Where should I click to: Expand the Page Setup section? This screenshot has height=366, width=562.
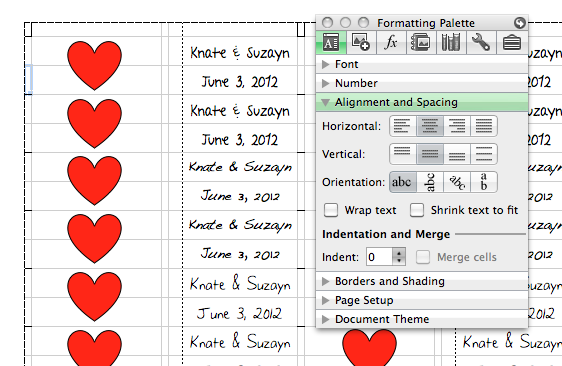tap(422, 300)
